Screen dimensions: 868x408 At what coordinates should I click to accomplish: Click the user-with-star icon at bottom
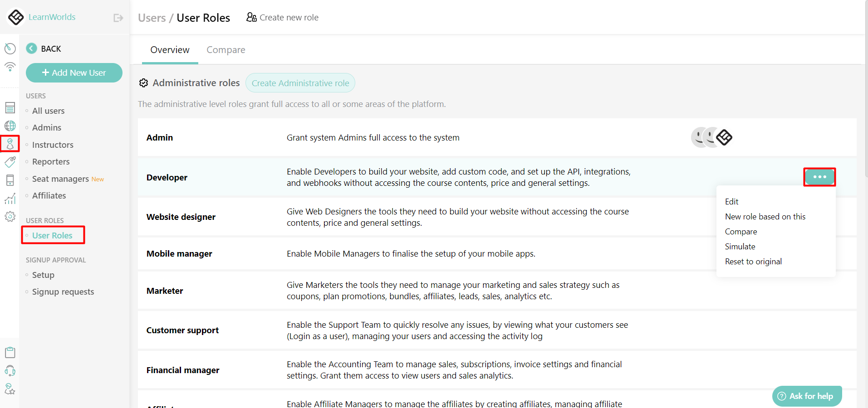point(10,389)
